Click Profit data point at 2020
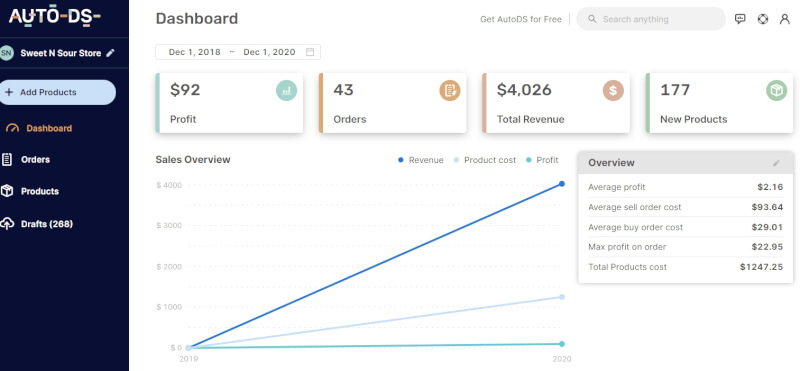Screen dimensions: 800x371 pos(562,344)
